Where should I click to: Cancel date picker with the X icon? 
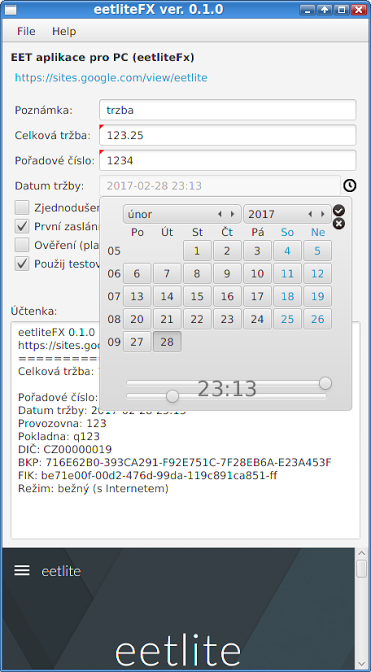click(338, 223)
